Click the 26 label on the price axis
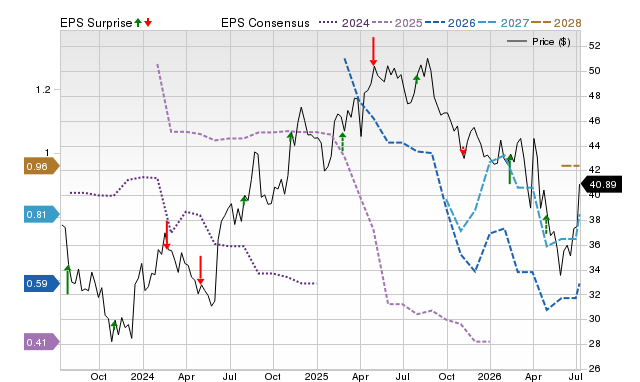Screen dimensions: 640x382 (595, 369)
